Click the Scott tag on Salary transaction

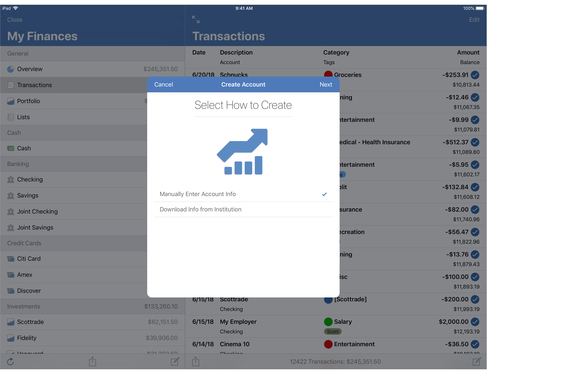(x=333, y=332)
